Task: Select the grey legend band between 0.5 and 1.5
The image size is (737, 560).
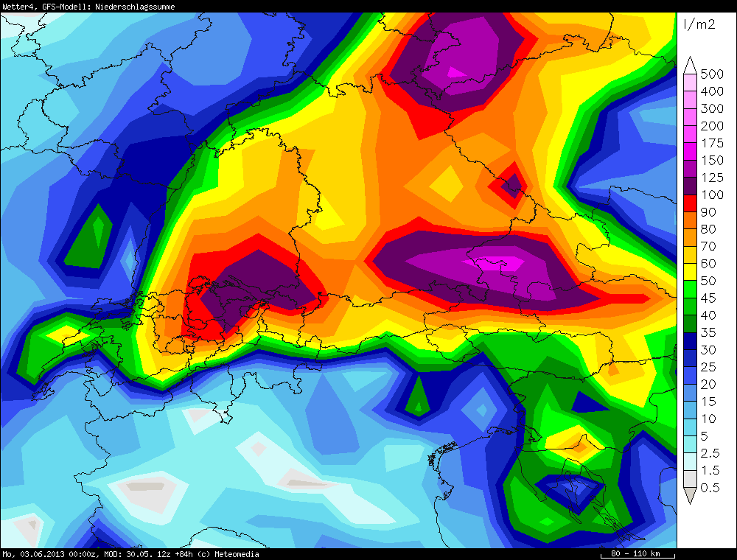Action: click(x=690, y=480)
